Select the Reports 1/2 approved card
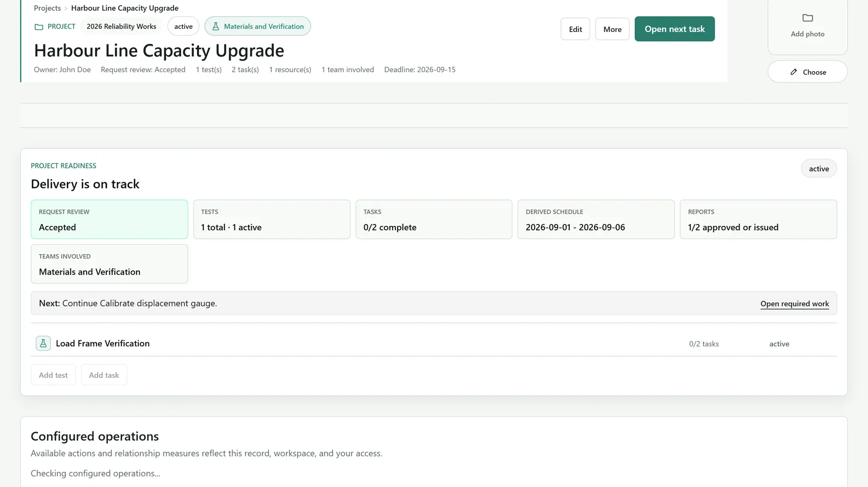 758,219
